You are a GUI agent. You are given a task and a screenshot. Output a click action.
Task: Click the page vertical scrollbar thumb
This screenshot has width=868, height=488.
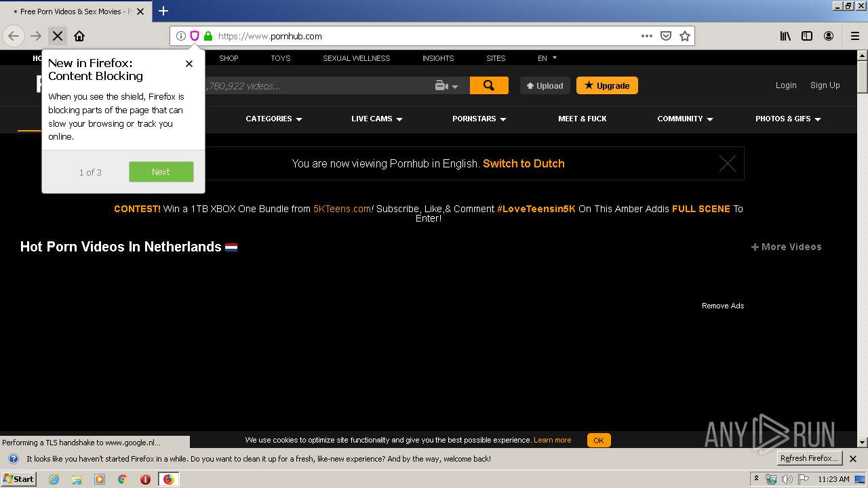(x=863, y=77)
